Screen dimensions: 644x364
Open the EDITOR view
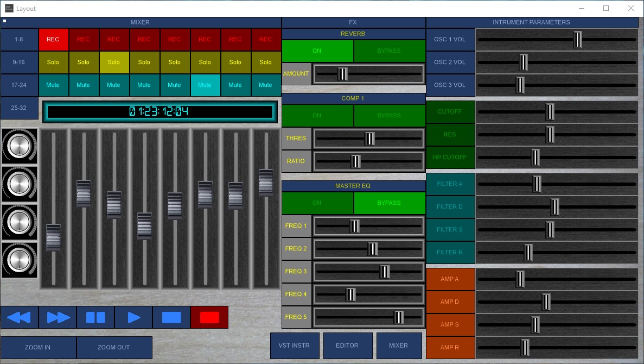point(347,346)
